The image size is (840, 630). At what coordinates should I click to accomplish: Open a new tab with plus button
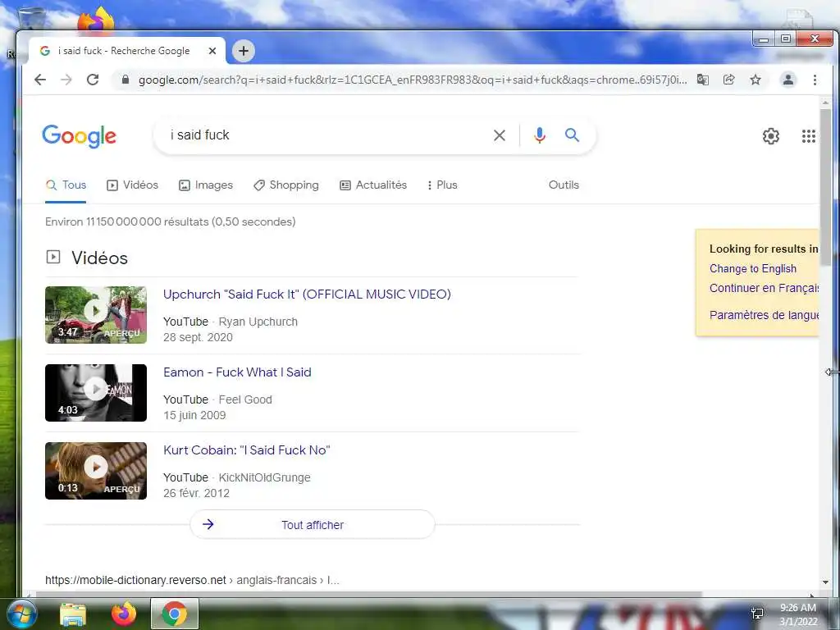[244, 51]
